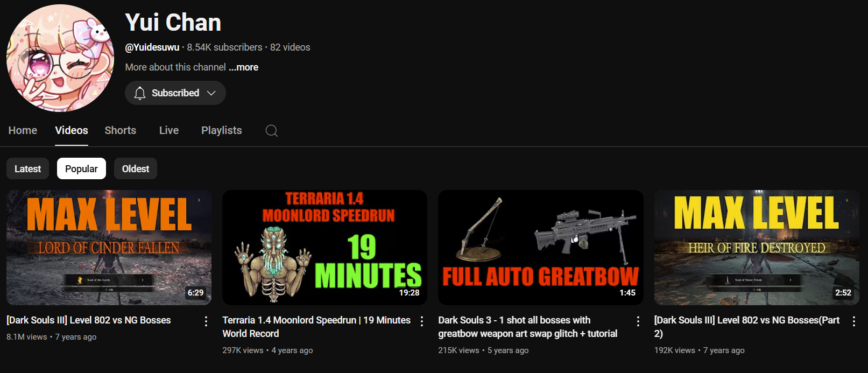This screenshot has width=868, height=373.
Task: Open title Terraria 1.4 Moonlord Speedrun World Record
Action: [316, 327]
